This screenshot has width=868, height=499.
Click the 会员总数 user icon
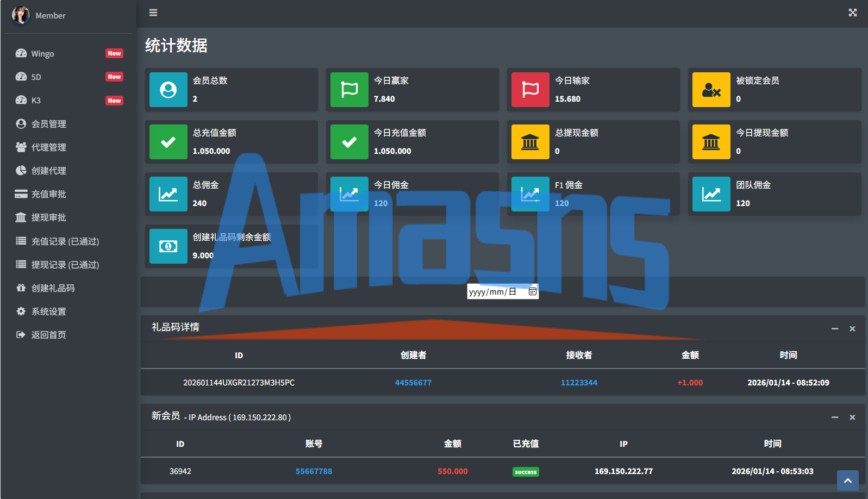coord(168,90)
